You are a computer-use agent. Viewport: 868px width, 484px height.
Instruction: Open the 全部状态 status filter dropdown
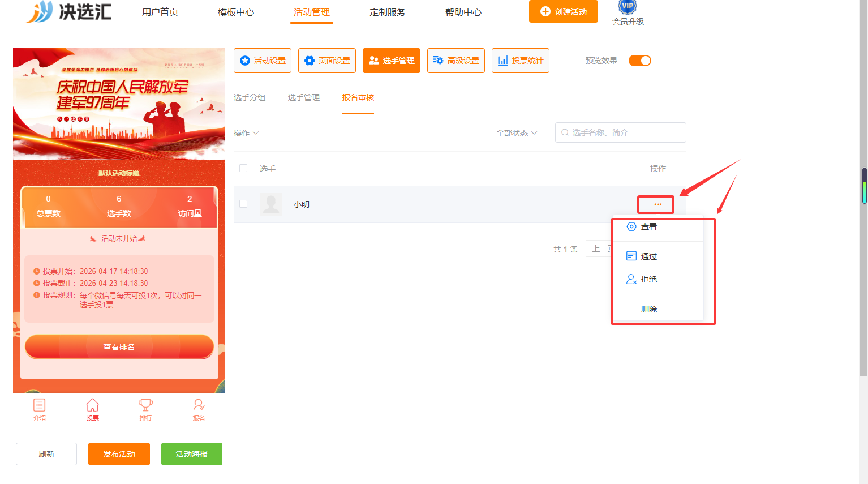point(517,133)
